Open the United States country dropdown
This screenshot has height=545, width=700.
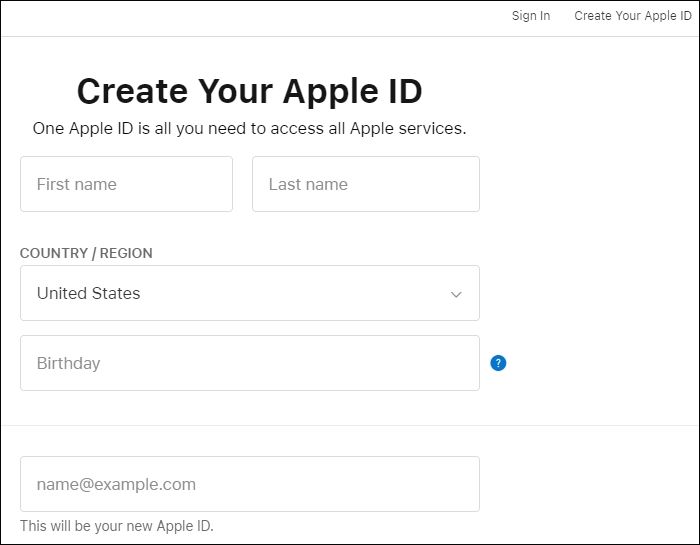point(249,293)
